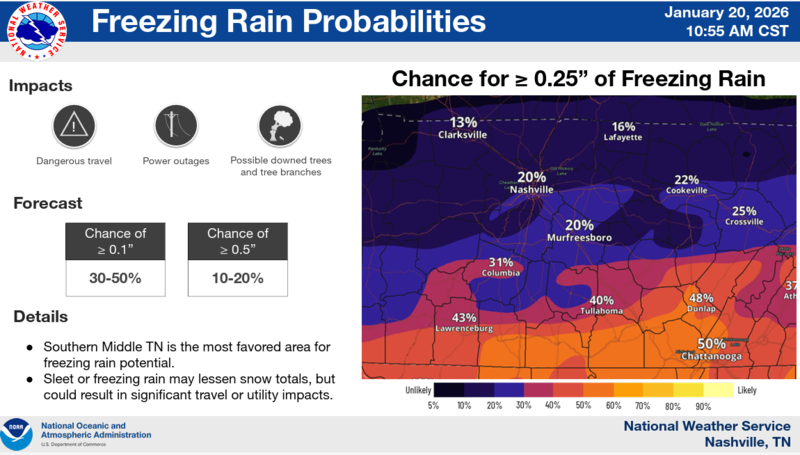Click the National Weather Service Nashville, TN text
800x455 pixels.
708,433
